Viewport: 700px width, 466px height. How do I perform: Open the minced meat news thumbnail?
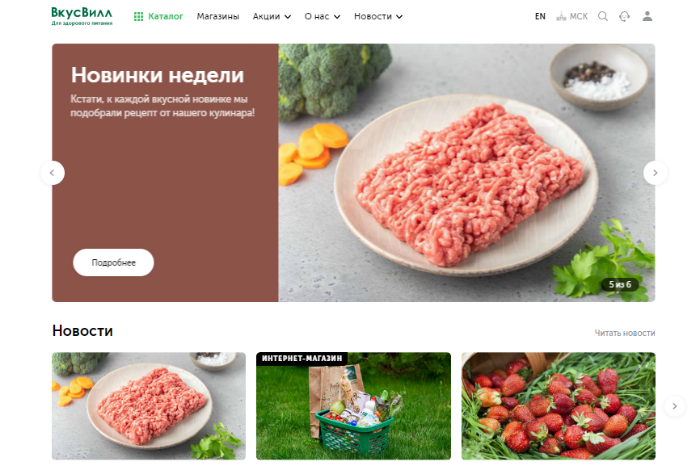tap(149, 406)
